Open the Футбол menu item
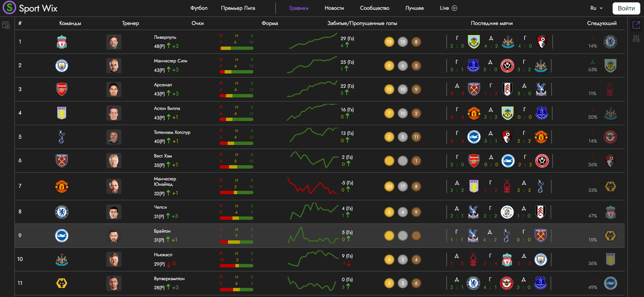This screenshot has width=644, height=297. (199, 8)
